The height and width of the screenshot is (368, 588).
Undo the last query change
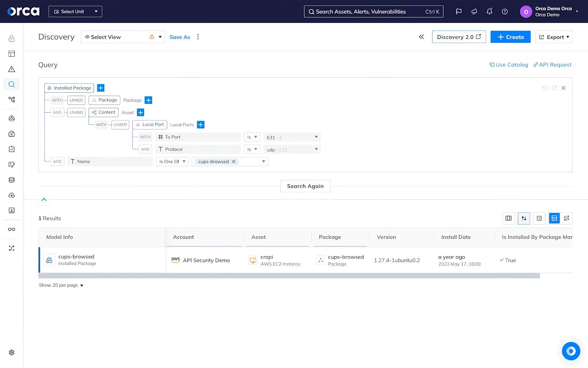pyautogui.click(x=545, y=88)
